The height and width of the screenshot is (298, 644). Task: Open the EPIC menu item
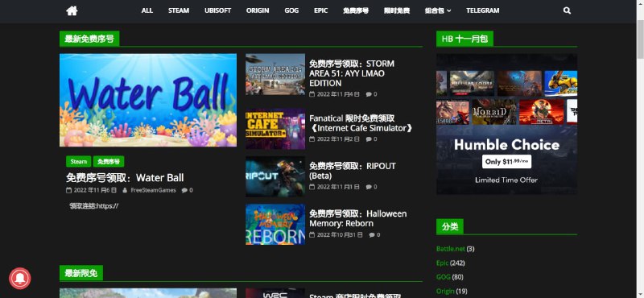[x=320, y=10]
